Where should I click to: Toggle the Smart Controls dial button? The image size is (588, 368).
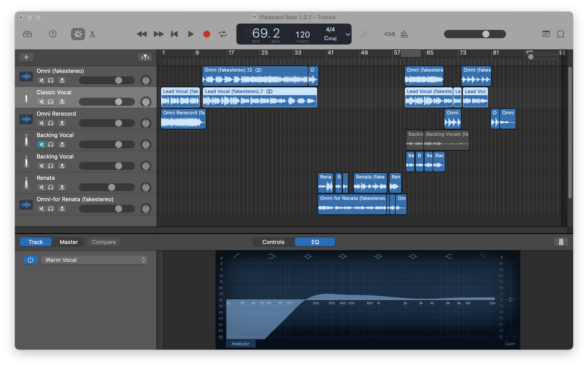78,34
